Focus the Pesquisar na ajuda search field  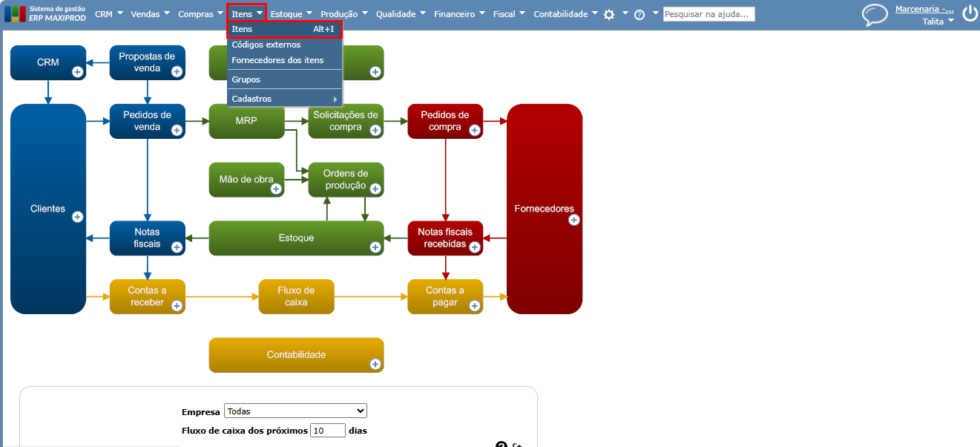[x=708, y=14]
